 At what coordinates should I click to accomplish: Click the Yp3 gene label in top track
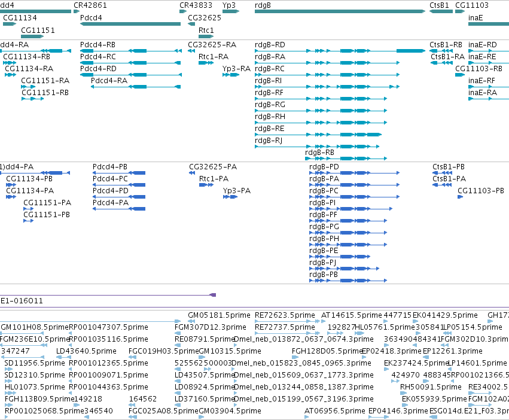click(229, 5)
